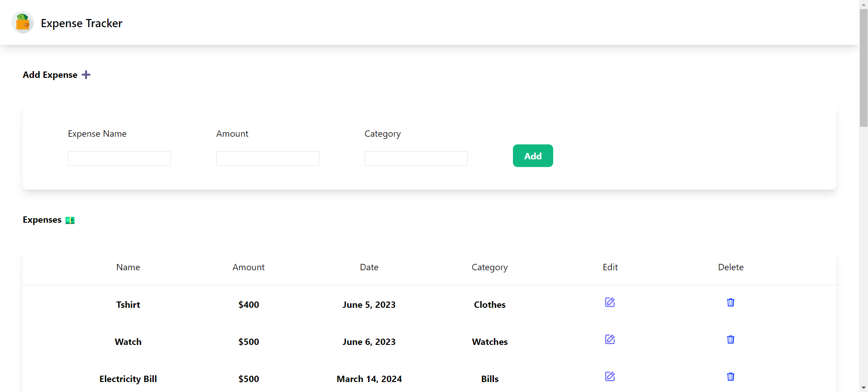Click the Expense Name field label

(x=97, y=134)
